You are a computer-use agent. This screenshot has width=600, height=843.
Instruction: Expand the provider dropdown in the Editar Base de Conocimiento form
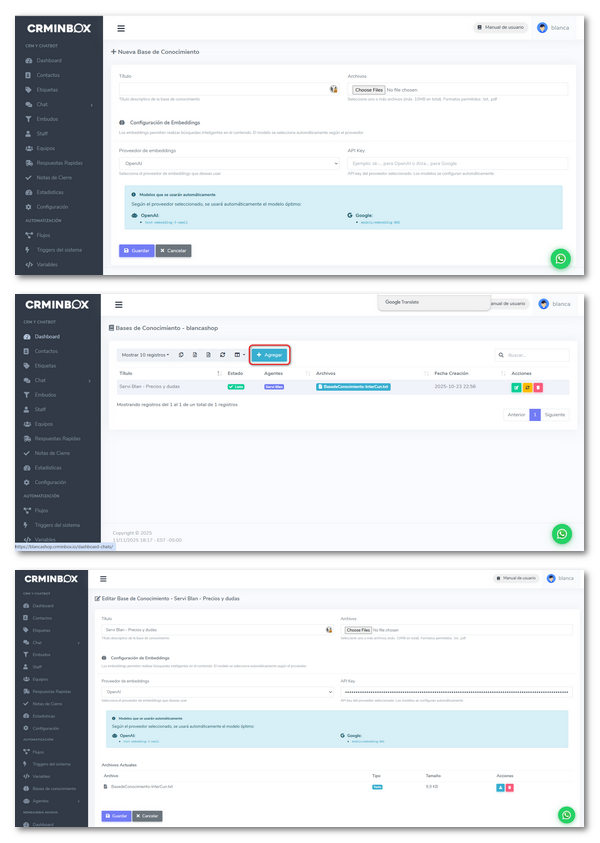[x=217, y=691]
